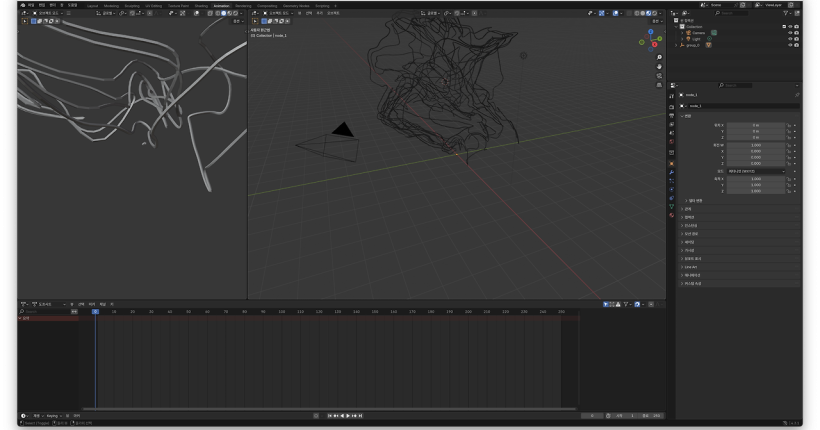Open the Geometry Nodes workspace tab

[x=296, y=5]
